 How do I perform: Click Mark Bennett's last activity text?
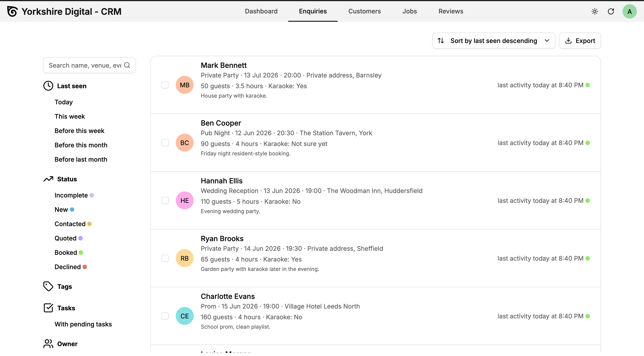(x=540, y=85)
